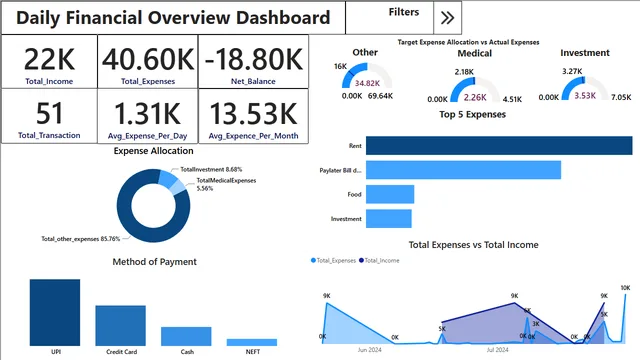The image size is (640, 360).
Task: Click the 7.05K maximum on Investment gauge
Action: 621,97
